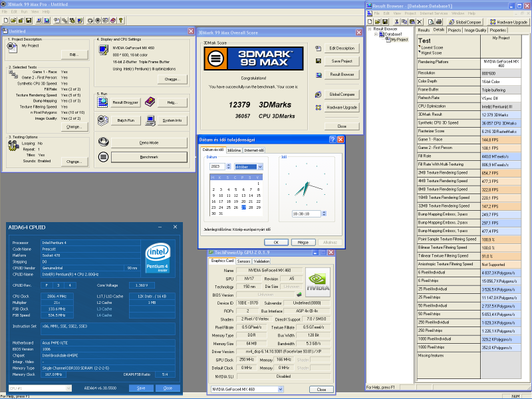This screenshot has width=532, height=399.
Task: Click the Batch Run button
Action: [126, 120]
